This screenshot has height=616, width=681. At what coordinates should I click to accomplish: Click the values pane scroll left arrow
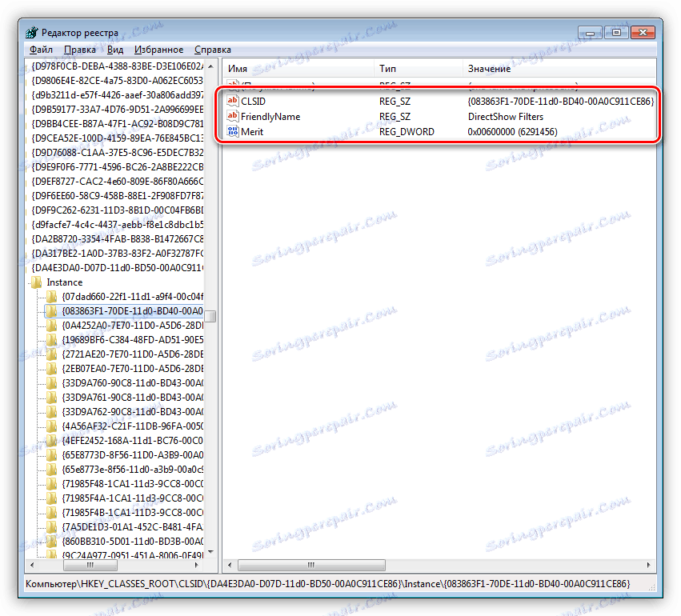pos(230,565)
